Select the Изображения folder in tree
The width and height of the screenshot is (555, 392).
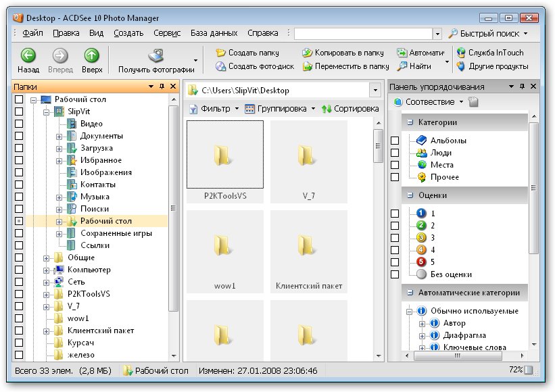tap(106, 172)
